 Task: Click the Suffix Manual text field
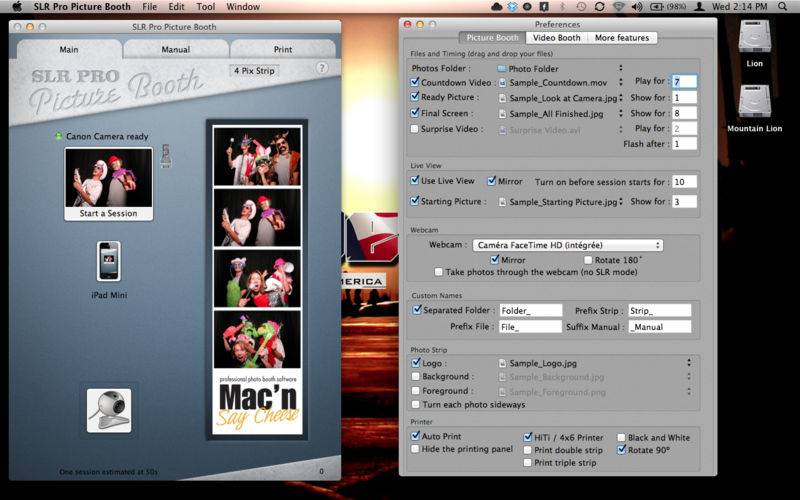tap(660, 327)
